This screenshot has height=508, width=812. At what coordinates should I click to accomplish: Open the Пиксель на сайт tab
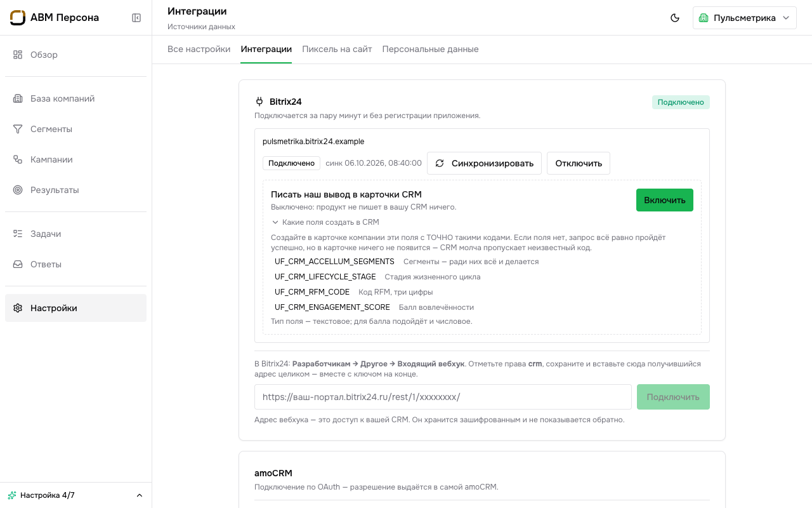(x=337, y=49)
